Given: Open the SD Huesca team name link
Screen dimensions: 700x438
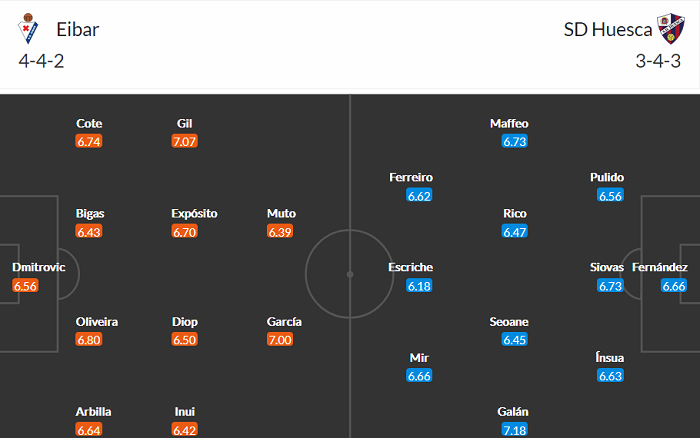Looking at the screenshot, I should (607, 29).
